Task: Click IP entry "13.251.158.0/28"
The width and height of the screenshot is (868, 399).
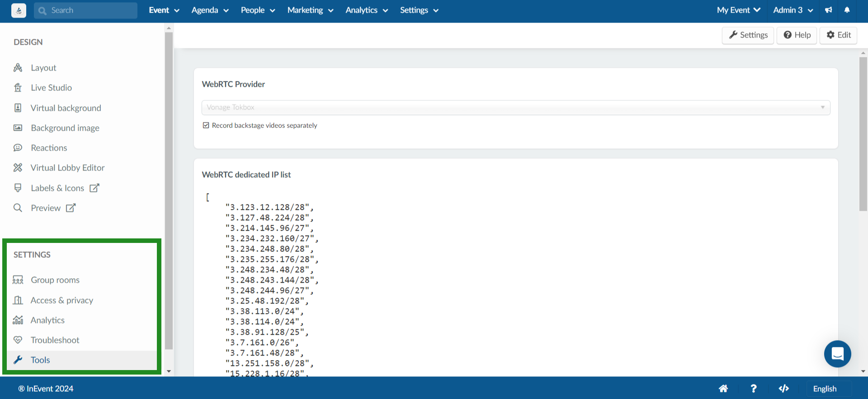Action: (x=269, y=363)
